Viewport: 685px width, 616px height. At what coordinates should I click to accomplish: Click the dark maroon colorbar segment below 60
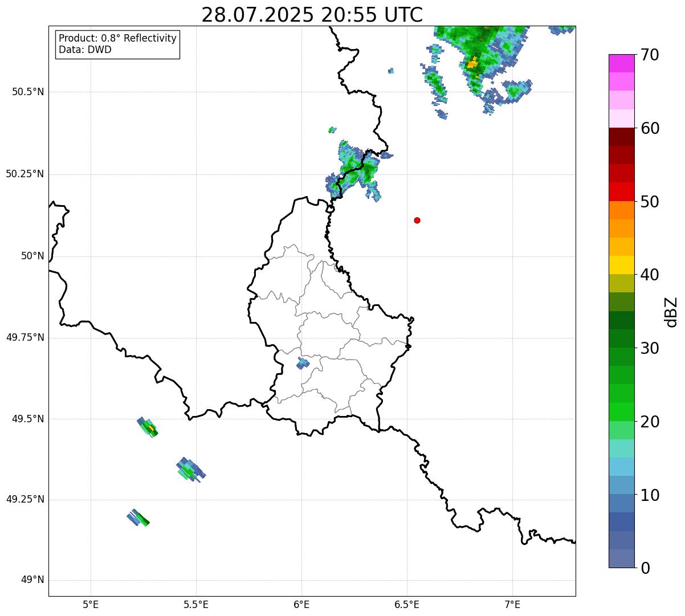tap(621, 137)
